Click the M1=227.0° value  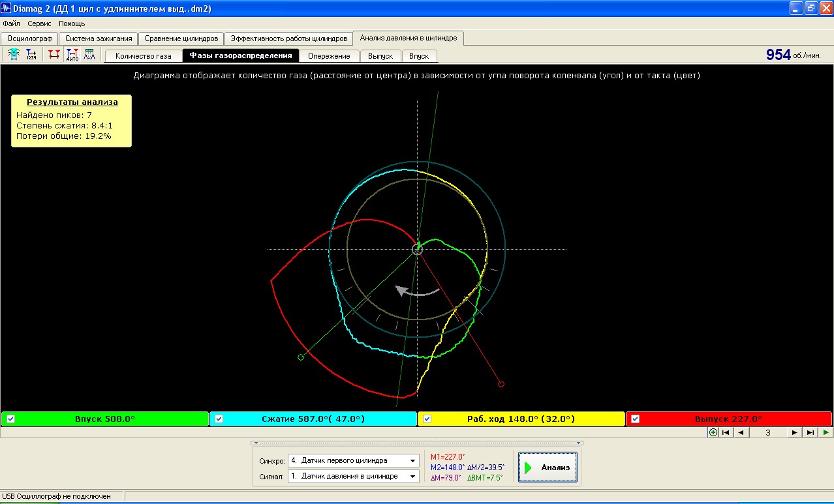[448, 457]
